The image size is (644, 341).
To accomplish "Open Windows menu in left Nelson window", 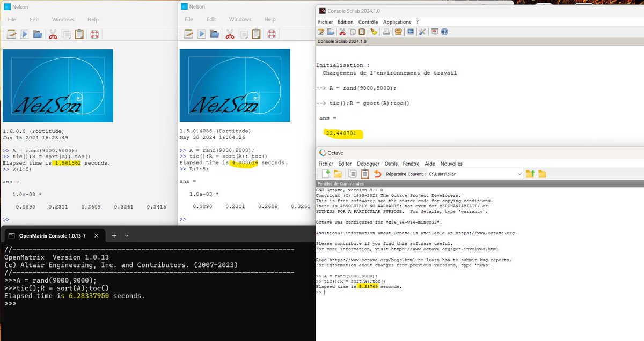I will tap(63, 19).
